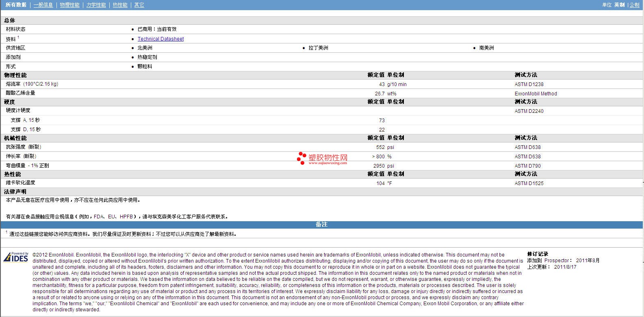The image size is (644, 317).
Task: Click the 104 °F value
Action: point(384,183)
